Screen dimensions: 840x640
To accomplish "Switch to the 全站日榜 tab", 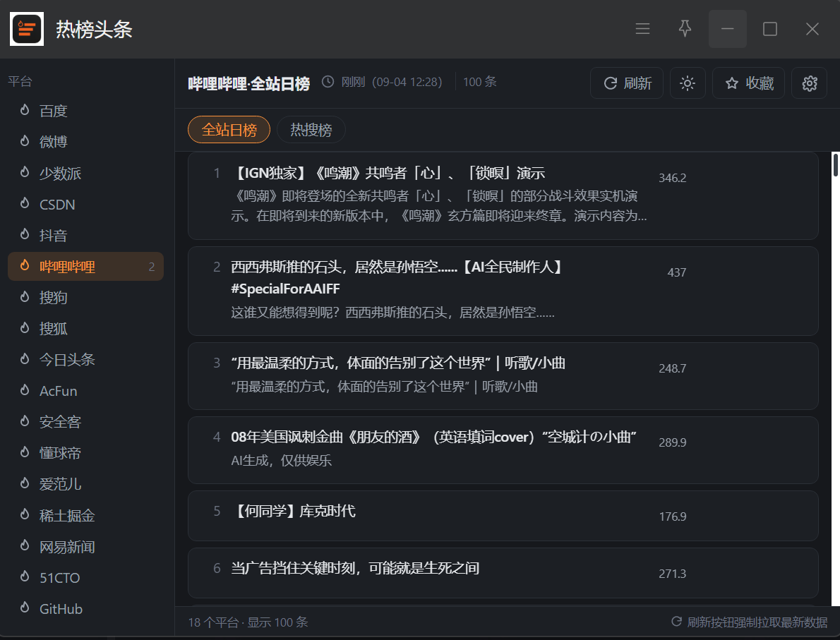I will pyautogui.click(x=229, y=130).
